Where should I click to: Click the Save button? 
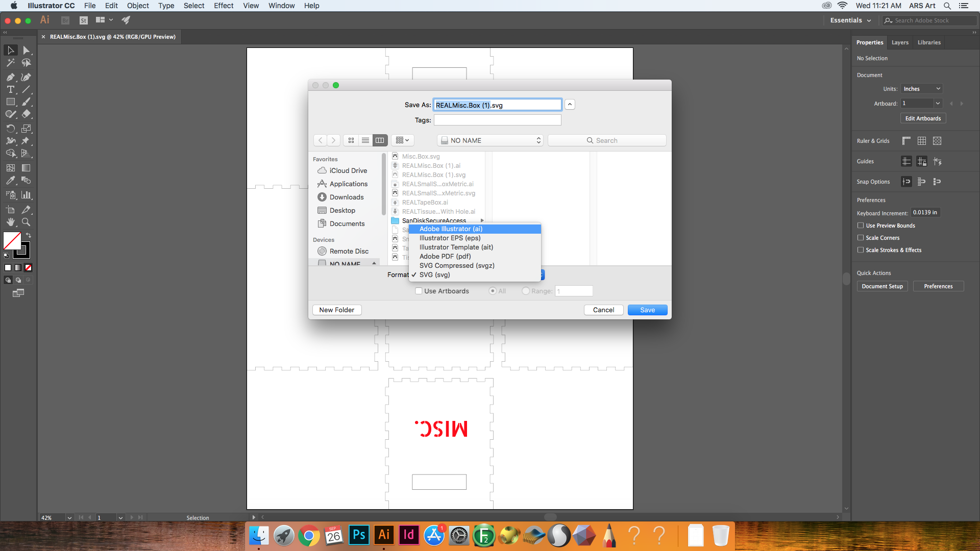(x=647, y=309)
